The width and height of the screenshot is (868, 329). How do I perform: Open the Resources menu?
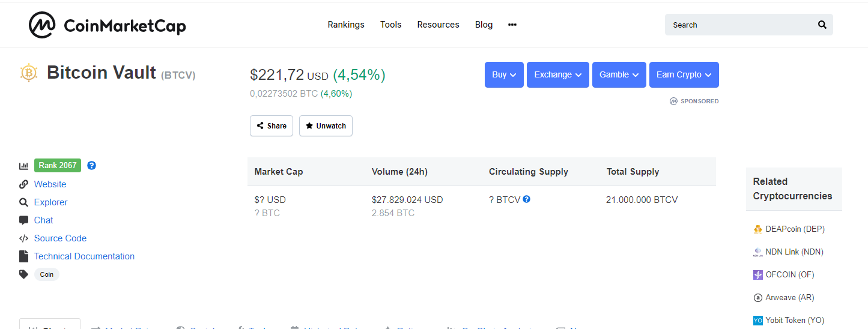click(x=439, y=25)
